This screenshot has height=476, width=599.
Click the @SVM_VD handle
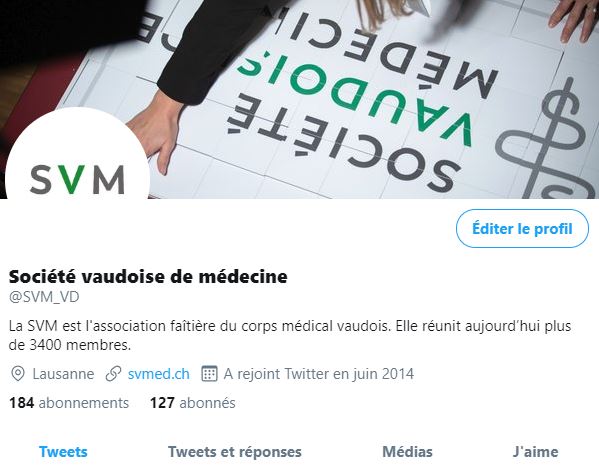pyautogui.click(x=44, y=297)
